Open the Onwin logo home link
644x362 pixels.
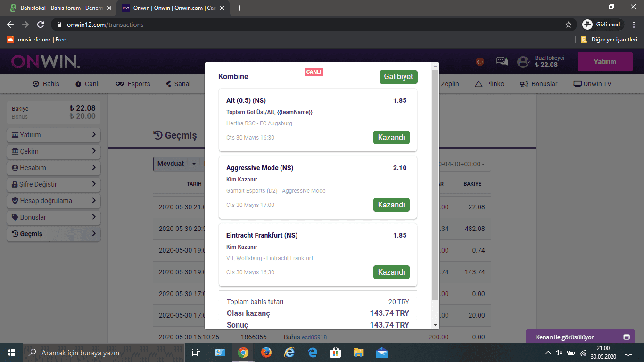(46, 61)
